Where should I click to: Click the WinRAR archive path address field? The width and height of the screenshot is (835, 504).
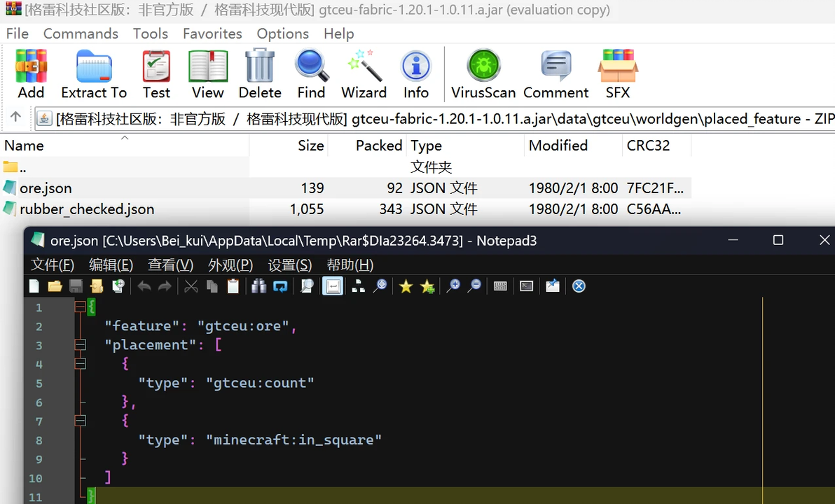434,119
